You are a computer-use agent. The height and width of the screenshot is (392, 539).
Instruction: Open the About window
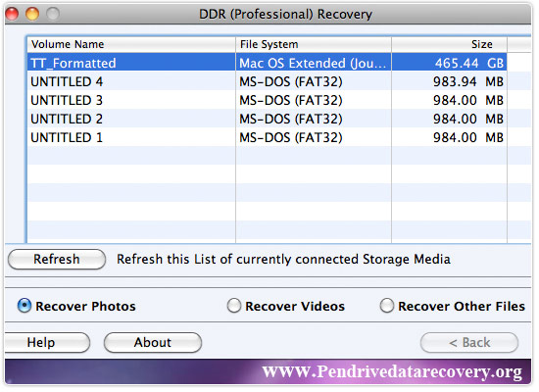153,342
